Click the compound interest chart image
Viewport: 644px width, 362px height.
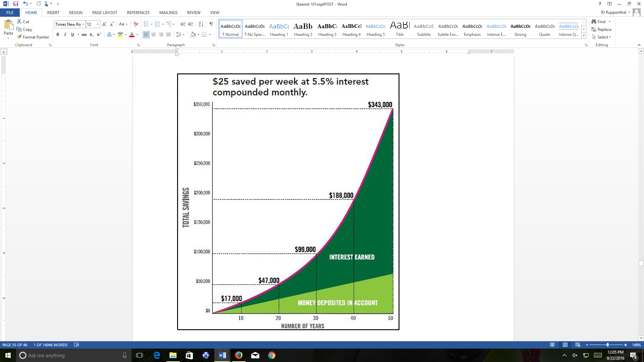click(x=288, y=201)
